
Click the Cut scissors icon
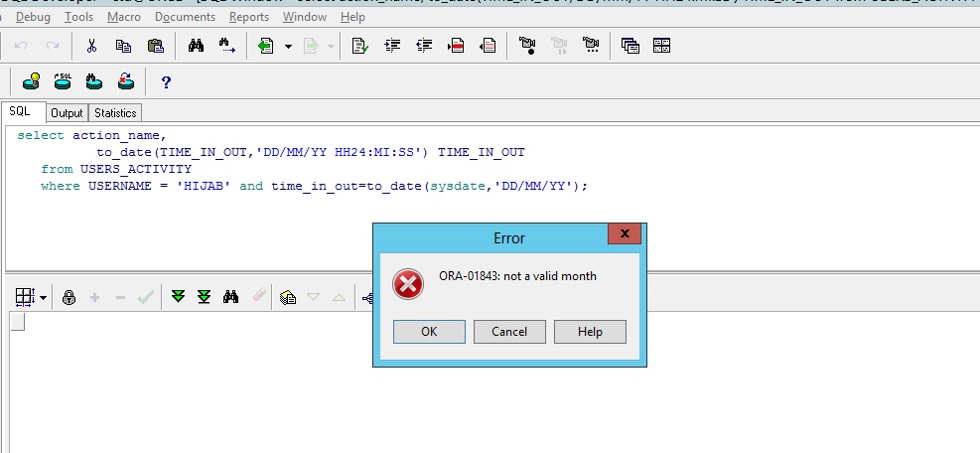coord(92,46)
